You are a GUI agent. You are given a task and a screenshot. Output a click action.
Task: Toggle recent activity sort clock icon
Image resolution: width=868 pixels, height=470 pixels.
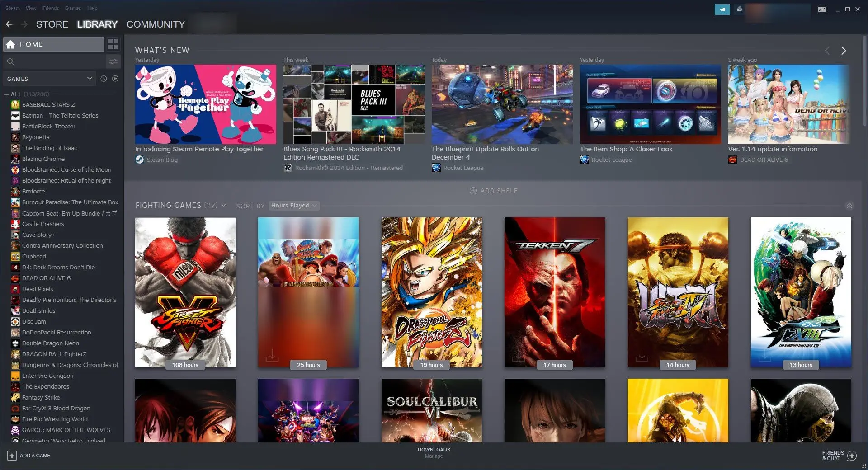(104, 79)
